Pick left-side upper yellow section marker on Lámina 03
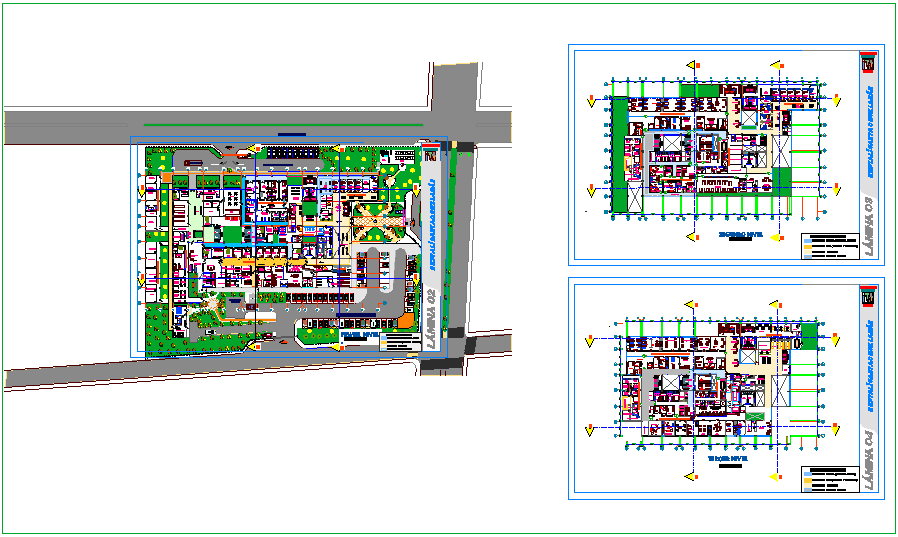 [x=592, y=98]
